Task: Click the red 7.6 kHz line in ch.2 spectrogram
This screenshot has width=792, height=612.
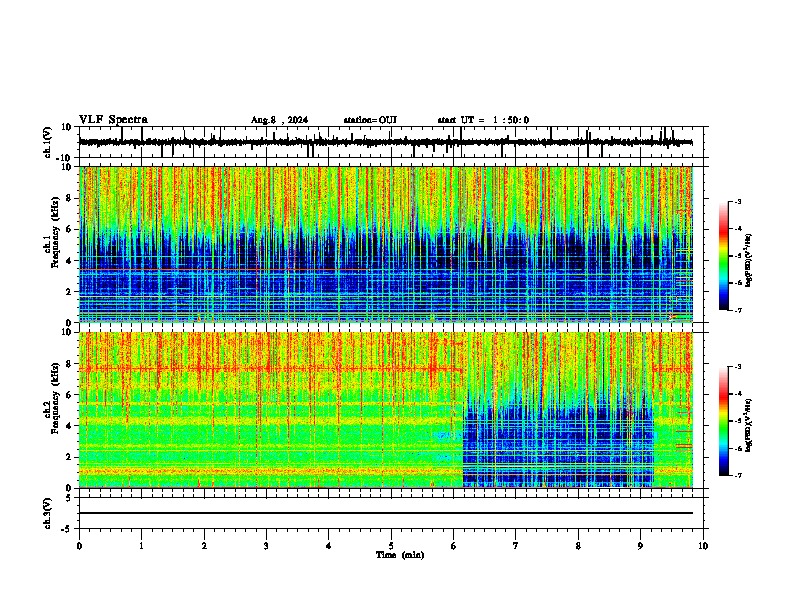Action: (271, 369)
